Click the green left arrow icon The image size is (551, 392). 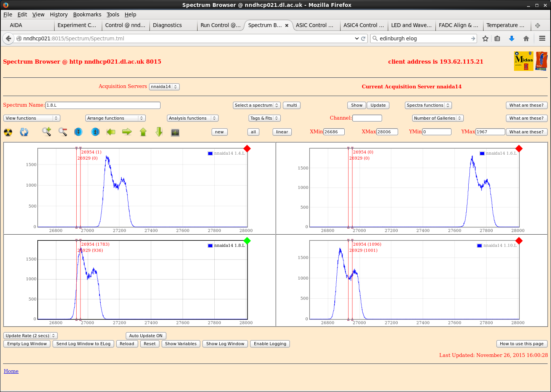coord(111,132)
